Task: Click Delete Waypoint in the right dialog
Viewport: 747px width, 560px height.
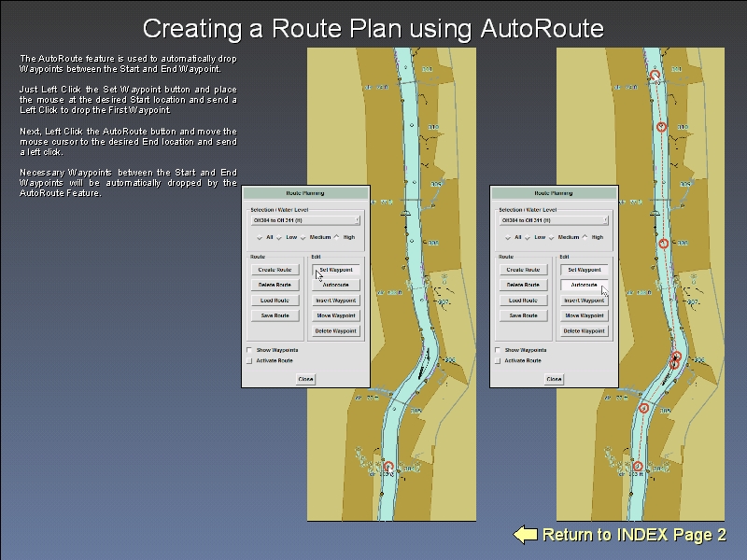Action: click(585, 331)
